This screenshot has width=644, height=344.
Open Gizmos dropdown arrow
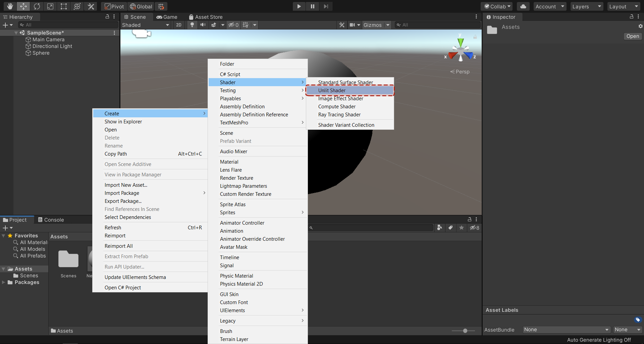pyautogui.click(x=388, y=25)
